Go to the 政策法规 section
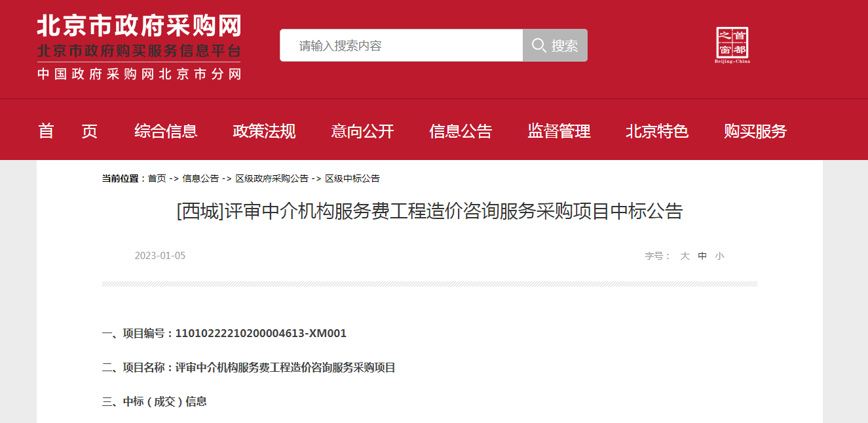This screenshot has width=868, height=423. tap(264, 131)
